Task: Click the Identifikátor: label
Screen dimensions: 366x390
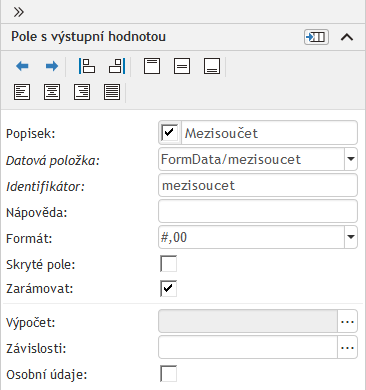Action: point(45,186)
